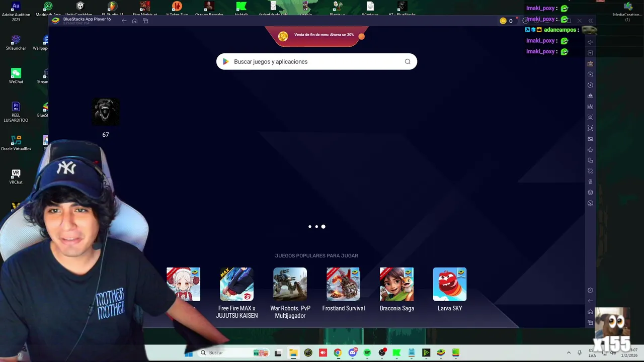Click the WeChat desktop shortcut

(16, 76)
